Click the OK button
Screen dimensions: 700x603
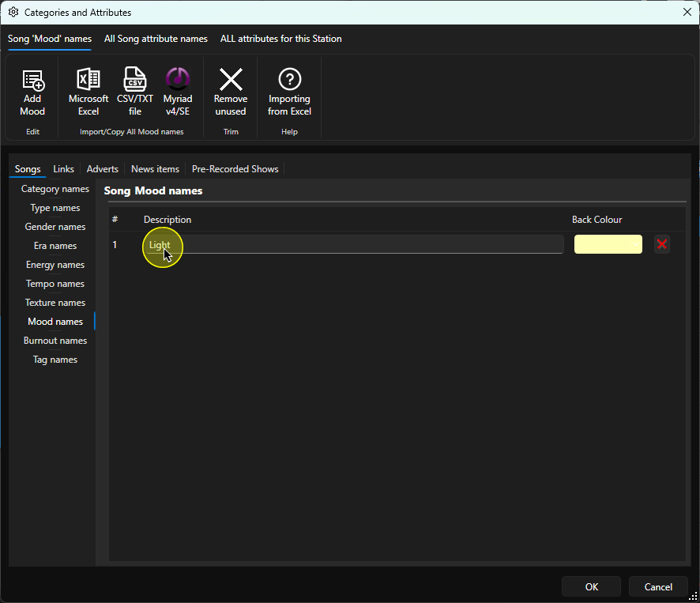click(x=592, y=587)
